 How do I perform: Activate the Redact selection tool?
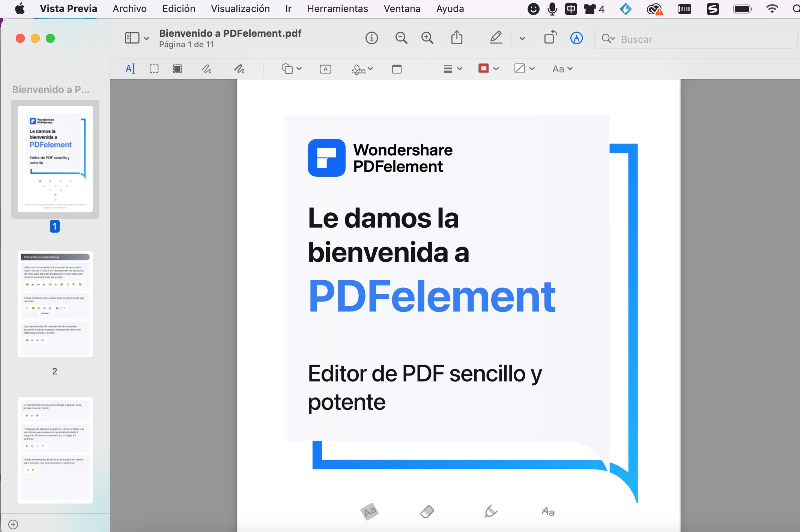(x=177, y=69)
